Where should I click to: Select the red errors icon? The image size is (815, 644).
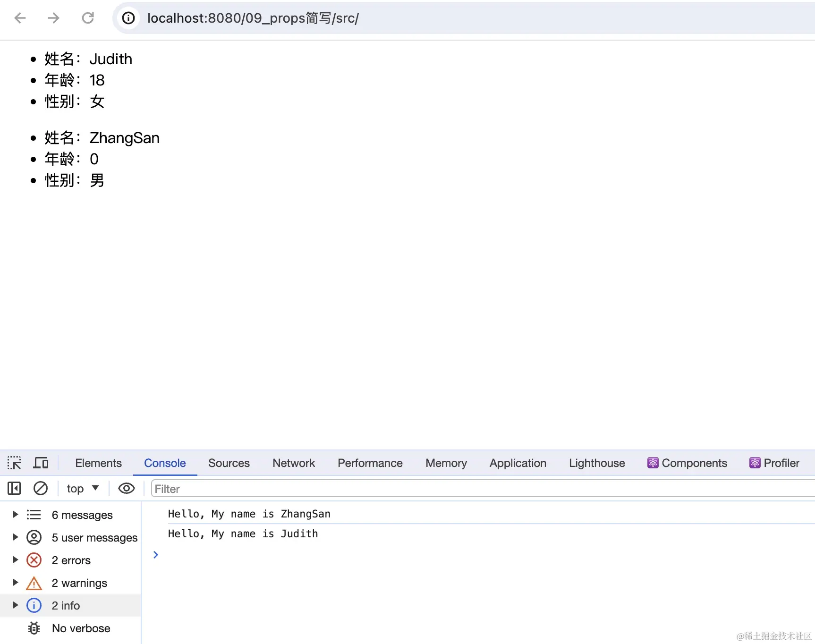(x=34, y=560)
